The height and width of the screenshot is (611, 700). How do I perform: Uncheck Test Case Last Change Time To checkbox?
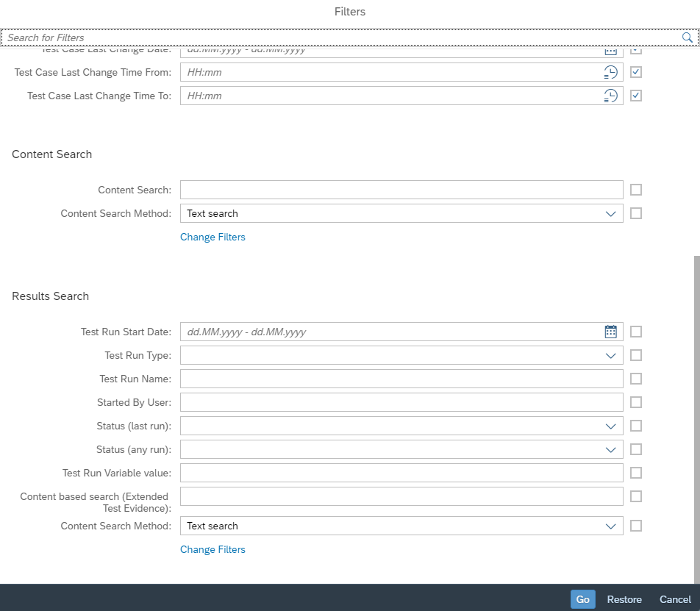tap(636, 96)
